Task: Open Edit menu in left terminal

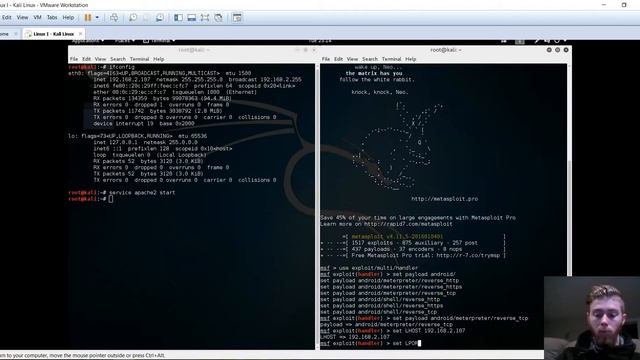Action: click(87, 59)
